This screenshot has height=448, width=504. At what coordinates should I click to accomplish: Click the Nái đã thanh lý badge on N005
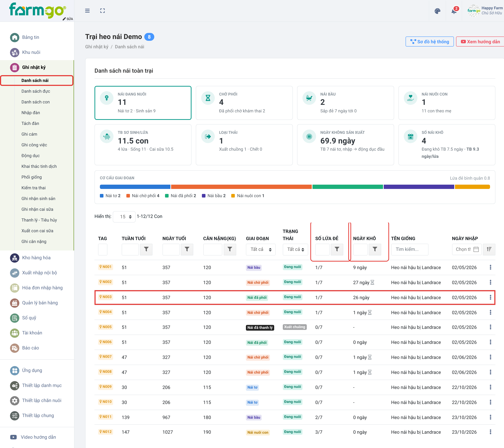point(260,327)
